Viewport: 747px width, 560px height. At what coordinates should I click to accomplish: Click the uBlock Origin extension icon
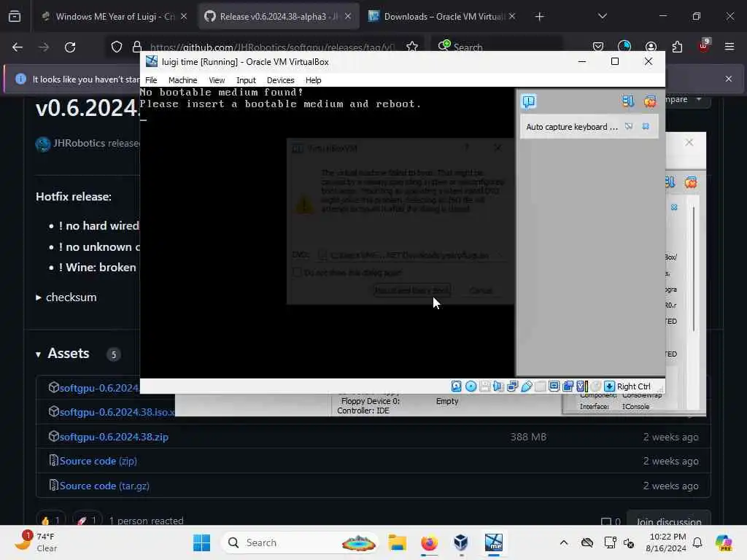(703, 46)
